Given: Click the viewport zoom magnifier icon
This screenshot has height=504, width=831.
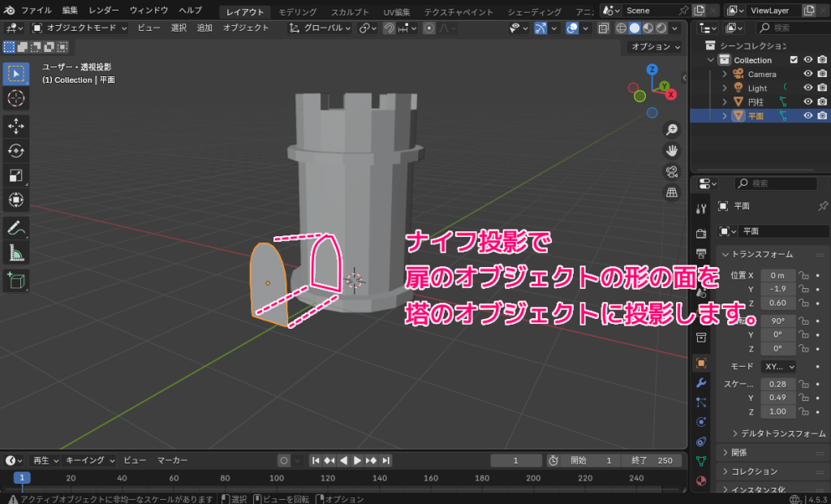Looking at the screenshot, I should 670,129.
